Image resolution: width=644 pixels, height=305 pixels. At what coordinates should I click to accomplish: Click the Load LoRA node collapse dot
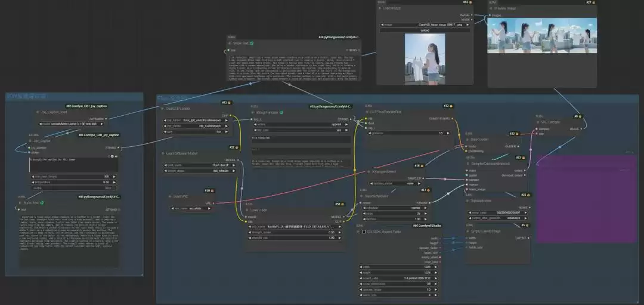pyautogui.click(x=247, y=210)
